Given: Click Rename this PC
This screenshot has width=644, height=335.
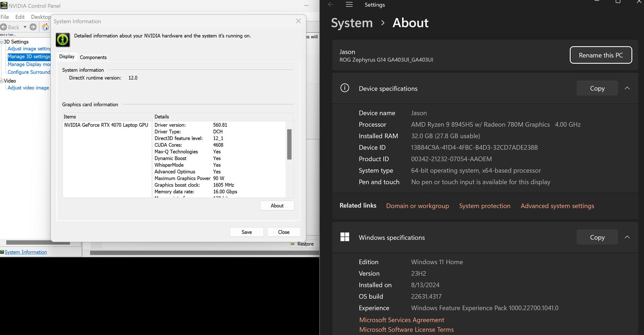Looking at the screenshot, I should tap(601, 55).
